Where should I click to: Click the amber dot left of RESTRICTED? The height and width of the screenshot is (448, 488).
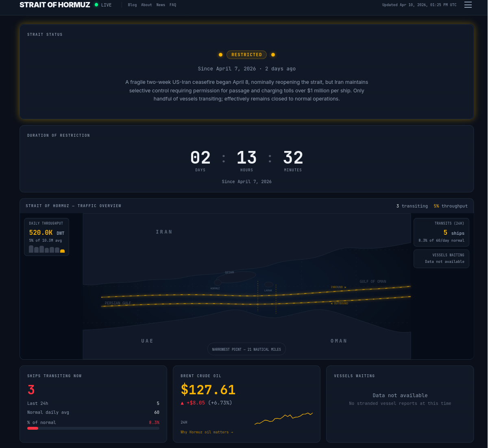tap(220, 55)
